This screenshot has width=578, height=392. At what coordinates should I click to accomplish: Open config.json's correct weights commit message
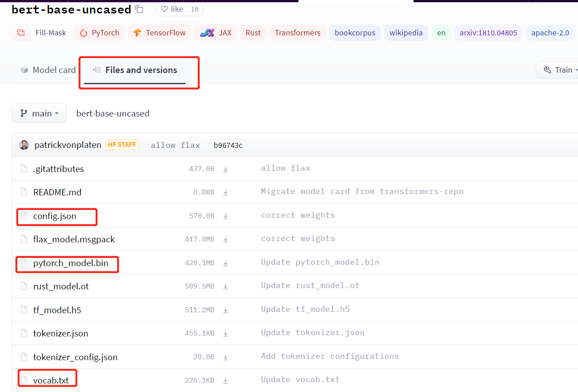point(298,215)
